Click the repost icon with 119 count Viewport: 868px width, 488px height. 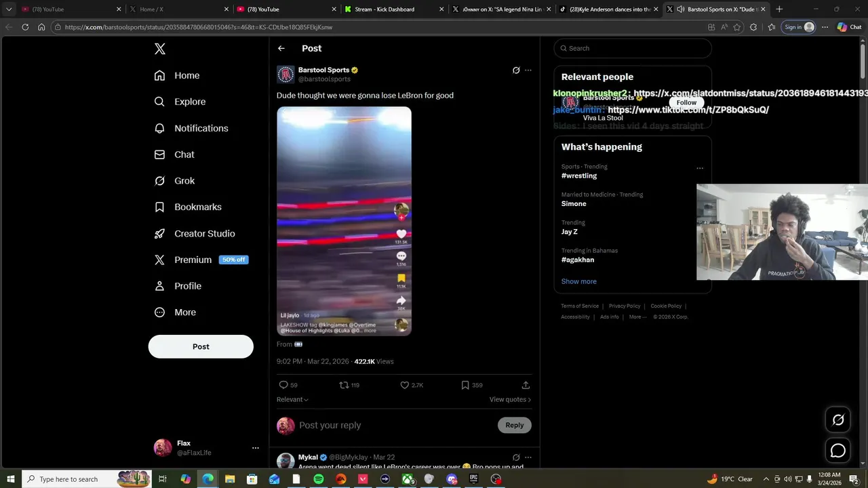pos(349,385)
